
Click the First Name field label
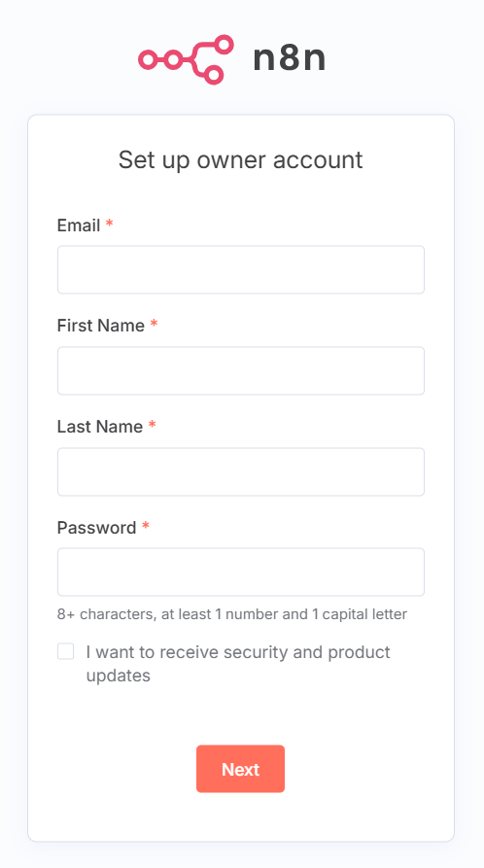[x=101, y=326]
